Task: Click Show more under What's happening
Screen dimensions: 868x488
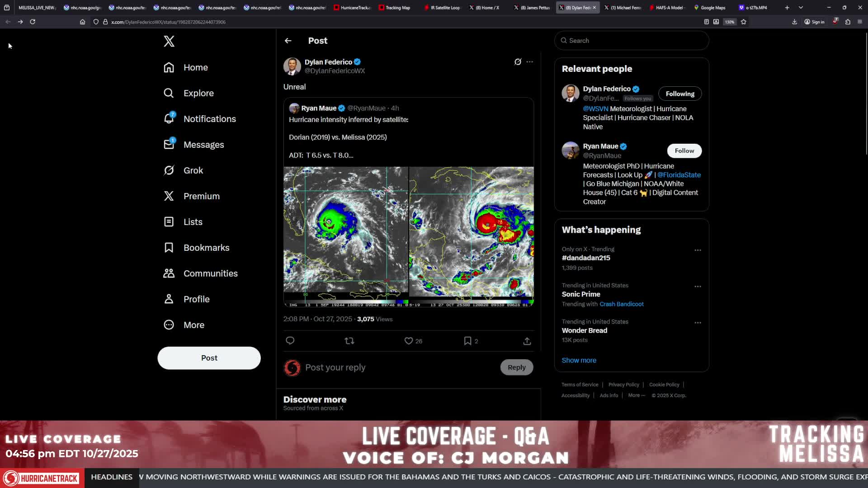Action: point(579,360)
